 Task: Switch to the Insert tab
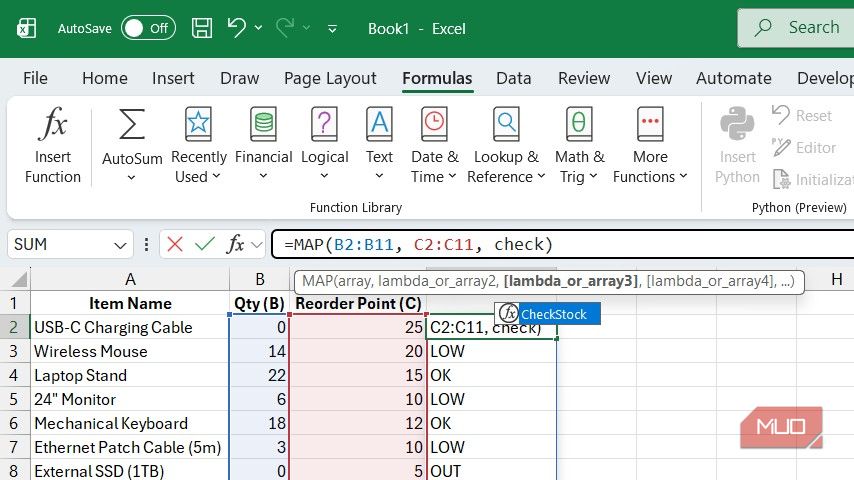(x=173, y=78)
